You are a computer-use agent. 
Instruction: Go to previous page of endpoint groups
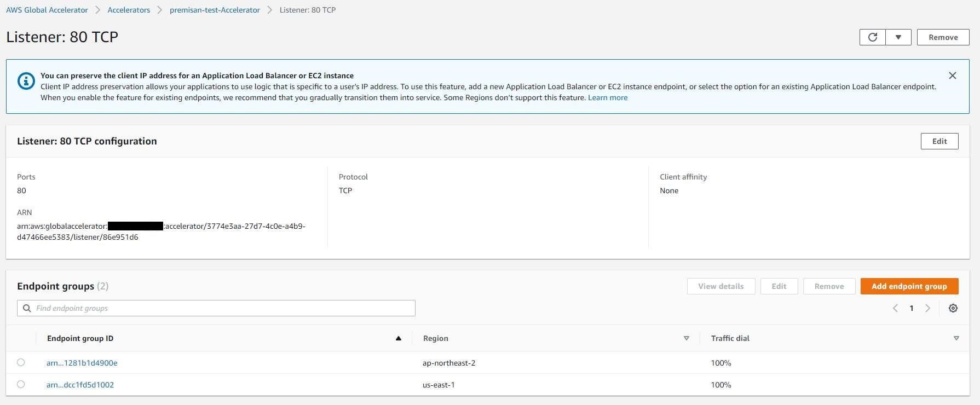tap(895, 308)
